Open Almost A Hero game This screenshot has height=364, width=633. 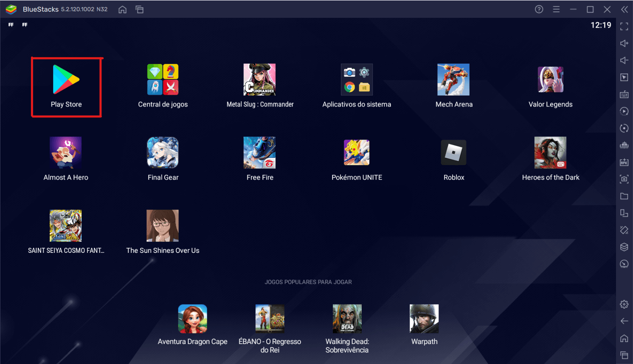[66, 153]
